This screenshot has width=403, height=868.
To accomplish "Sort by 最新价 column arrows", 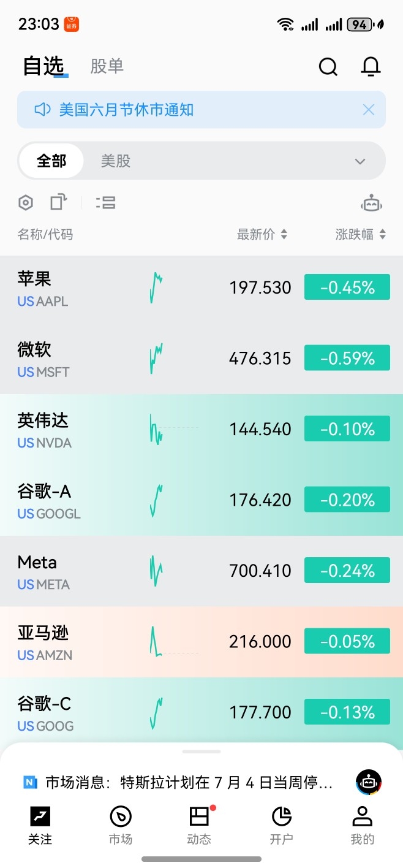I will [284, 234].
